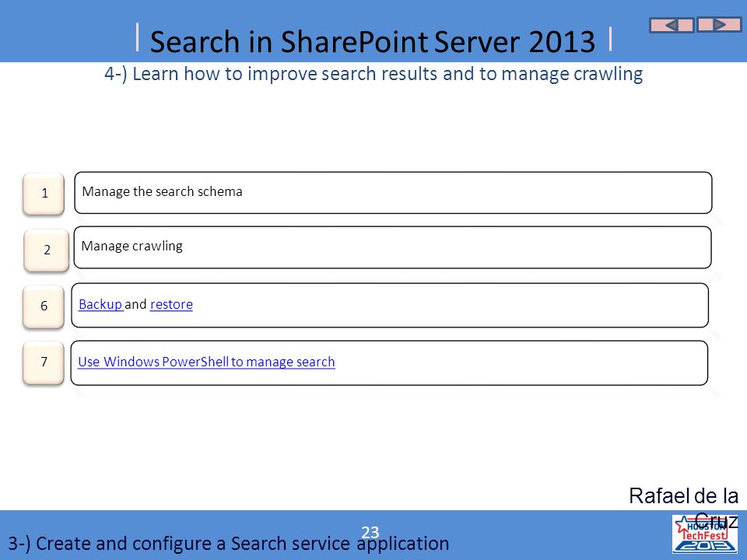Click footer text Create and configure a Search service application
The width and height of the screenshot is (747, 560).
click(x=229, y=544)
